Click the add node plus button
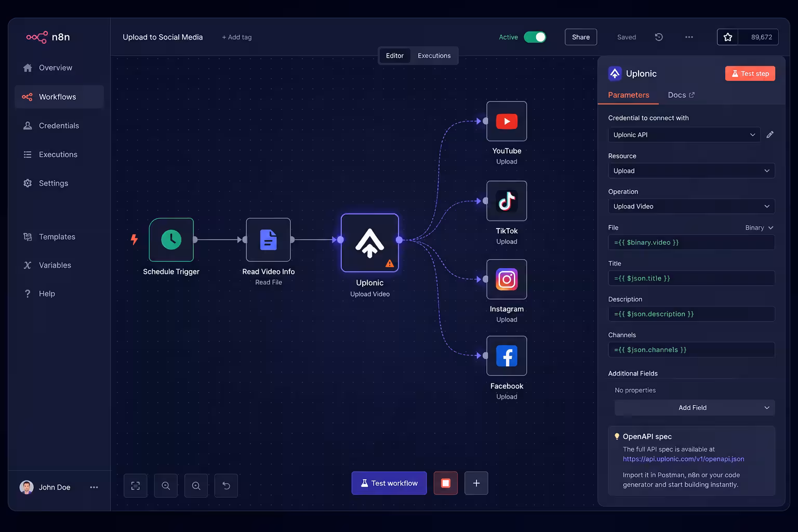798x532 pixels. tap(476, 483)
